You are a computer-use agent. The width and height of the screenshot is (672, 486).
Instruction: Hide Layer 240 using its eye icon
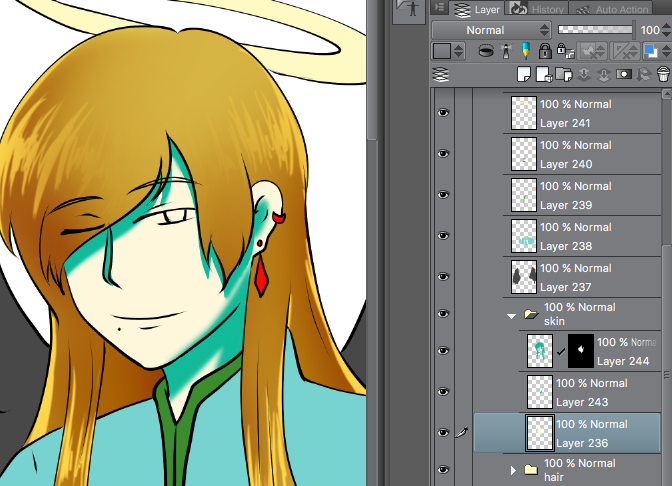click(443, 153)
